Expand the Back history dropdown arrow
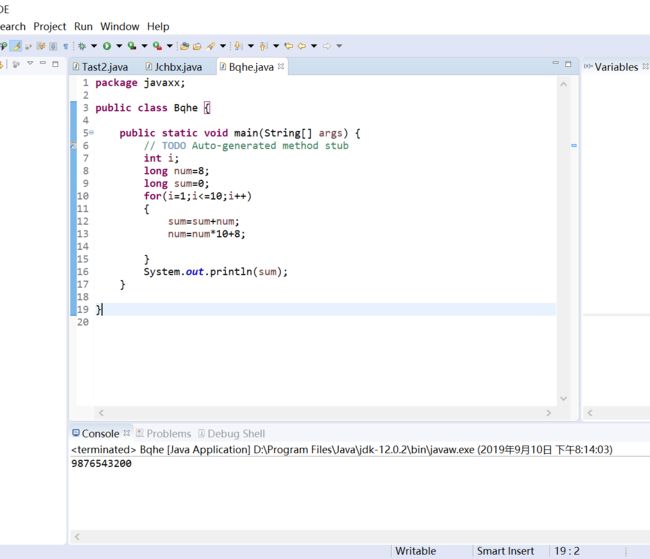The height and width of the screenshot is (559, 650). click(x=314, y=46)
